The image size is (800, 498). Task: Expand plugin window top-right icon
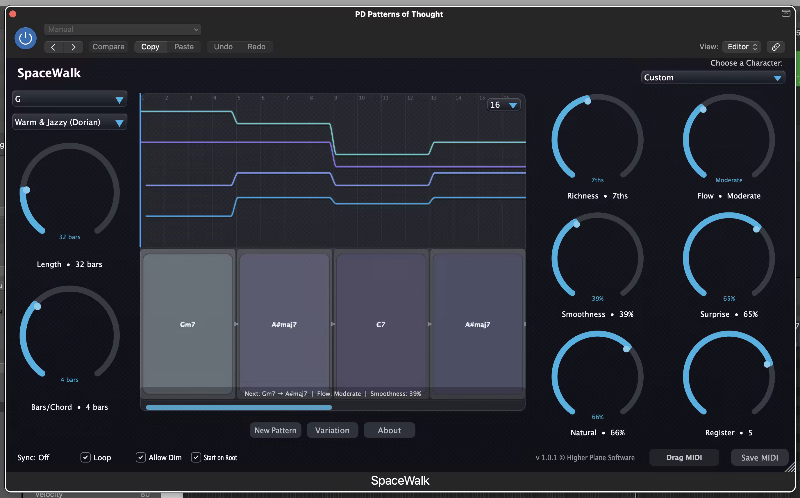[x=786, y=14]
